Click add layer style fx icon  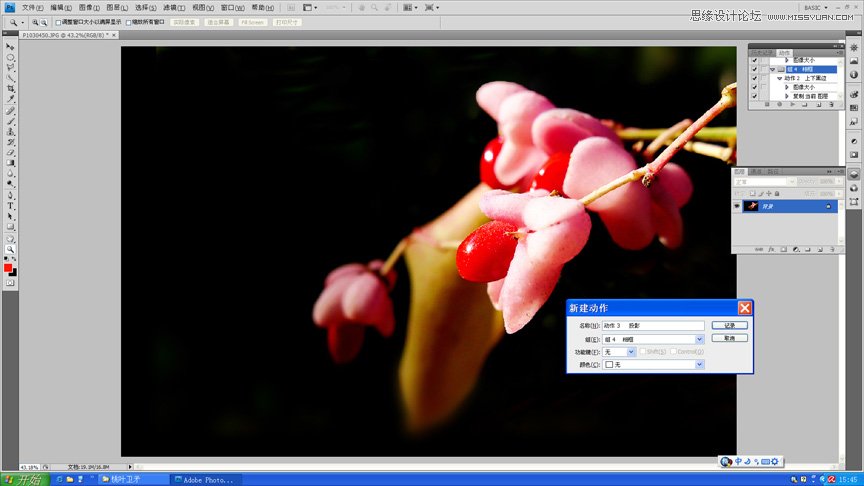click(771, 250)
